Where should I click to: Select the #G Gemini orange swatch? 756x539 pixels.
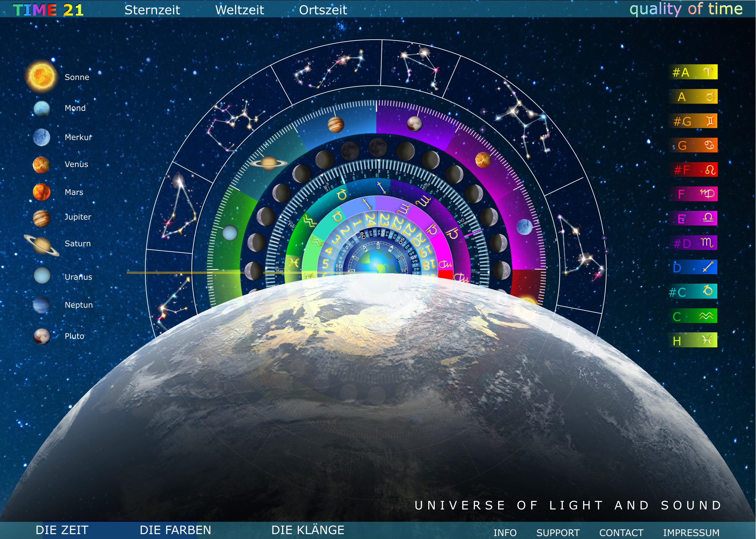point(693,121)
